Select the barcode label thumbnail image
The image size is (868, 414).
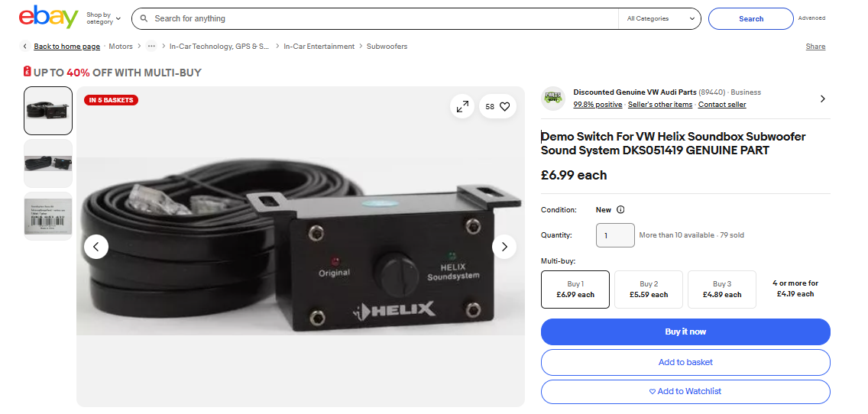coord(48,216)
